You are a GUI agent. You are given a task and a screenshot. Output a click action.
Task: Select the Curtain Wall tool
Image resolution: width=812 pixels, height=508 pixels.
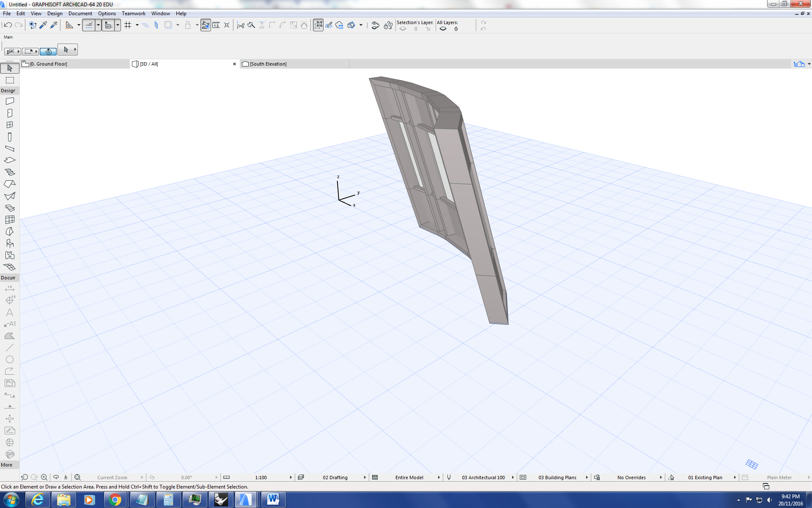click(10, 220)
